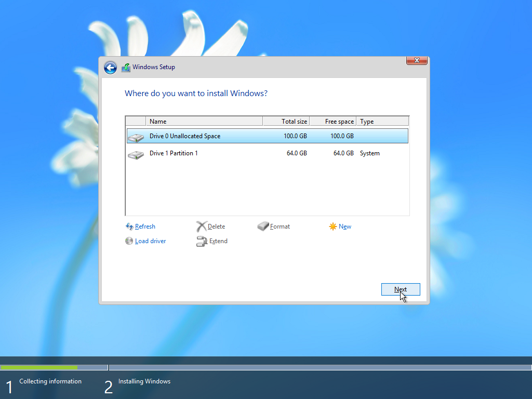Sort by the Total size column header
Screen dimensions: 532x399
click(286, 121)
